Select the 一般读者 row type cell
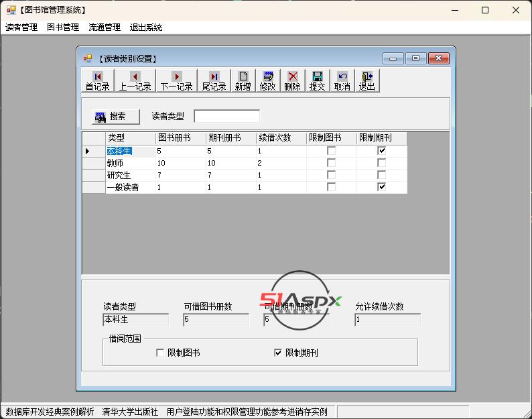This screenshot has width=532, height=419. 131,188
